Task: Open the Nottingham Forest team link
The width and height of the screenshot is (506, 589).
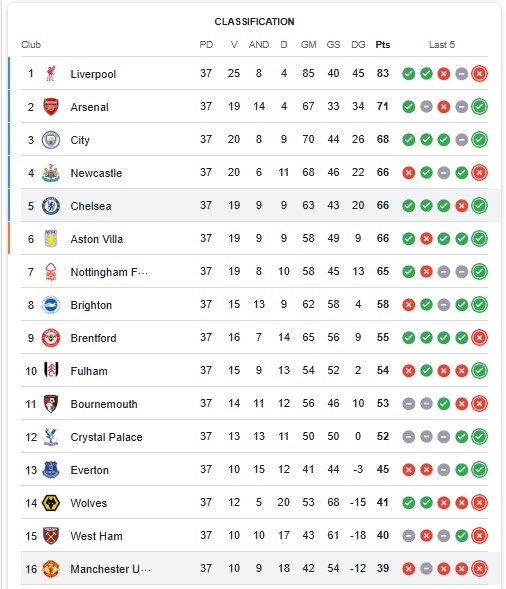Action: [x=109, y=272]
